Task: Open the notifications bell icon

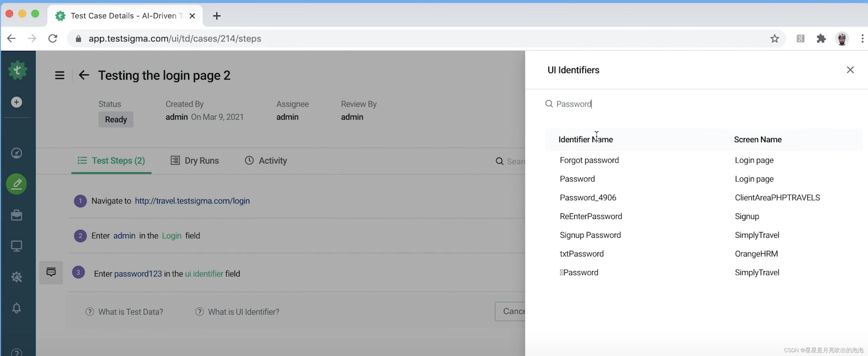Action: (x=16, y=308)
